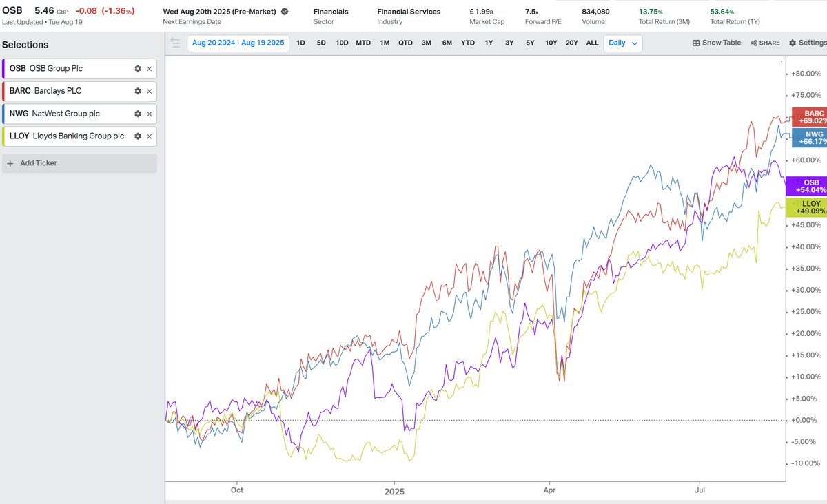Click the Selections panel heading

pos(25,45)
